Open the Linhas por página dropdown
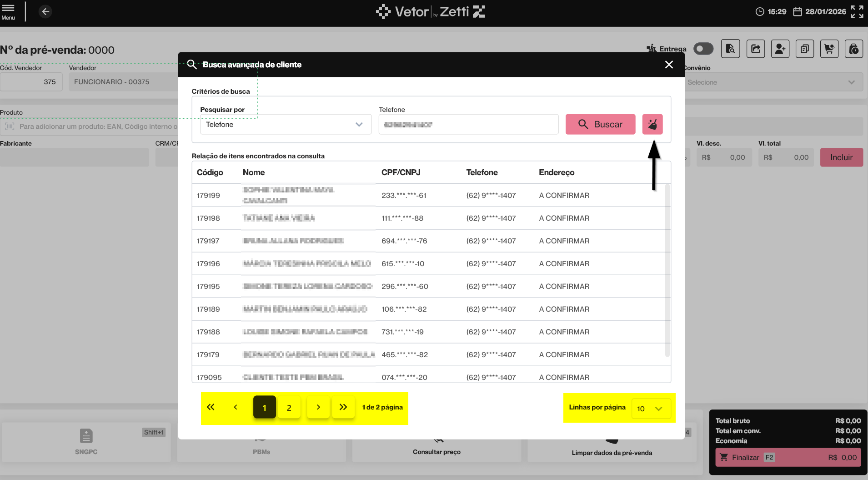The image size is (868, 480). 650,409
